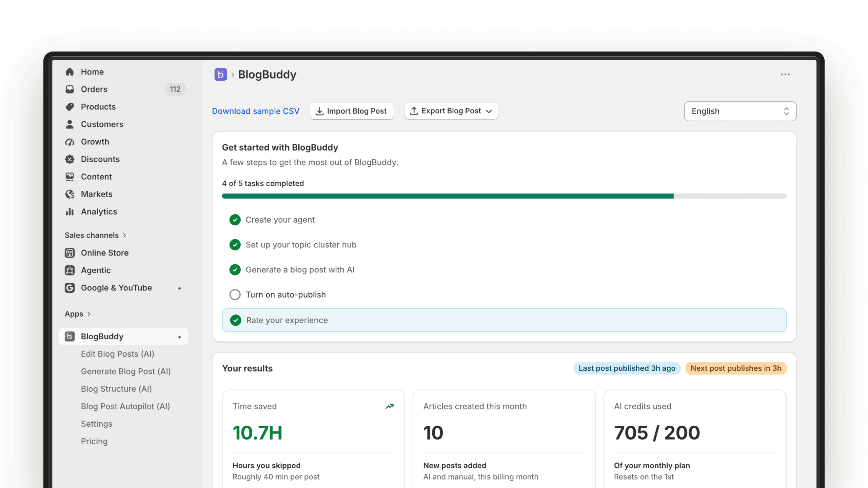868x488 pixels.
Task: Click the Orders inbox icon
Action: [70, 89]
